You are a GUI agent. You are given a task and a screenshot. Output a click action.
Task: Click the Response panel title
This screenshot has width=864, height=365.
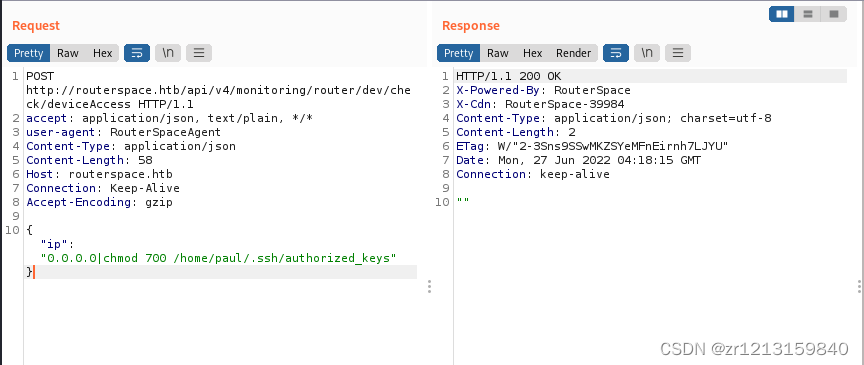[x=471, y=26]
